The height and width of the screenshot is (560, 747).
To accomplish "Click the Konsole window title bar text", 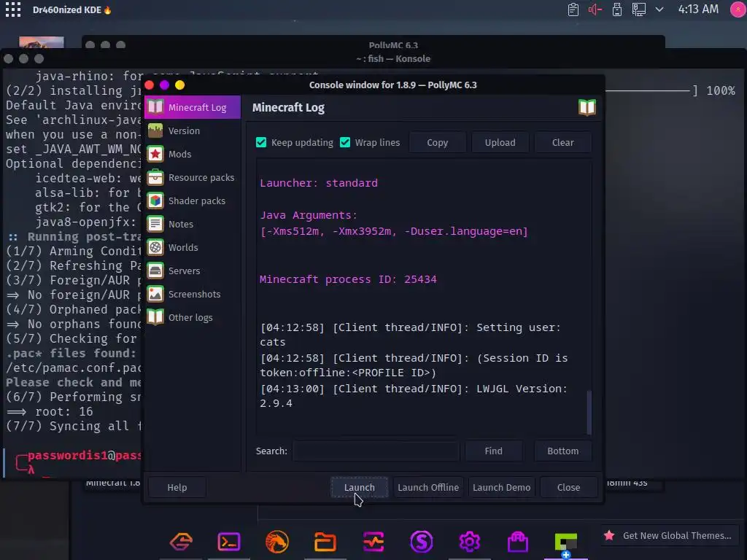I will (393, 58).
